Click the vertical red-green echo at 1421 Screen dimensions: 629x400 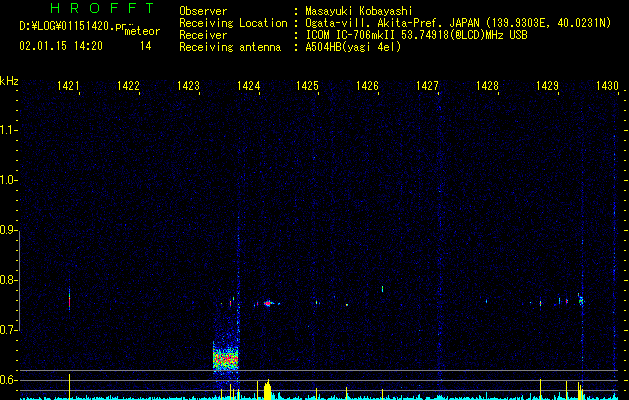coord(69,299)
